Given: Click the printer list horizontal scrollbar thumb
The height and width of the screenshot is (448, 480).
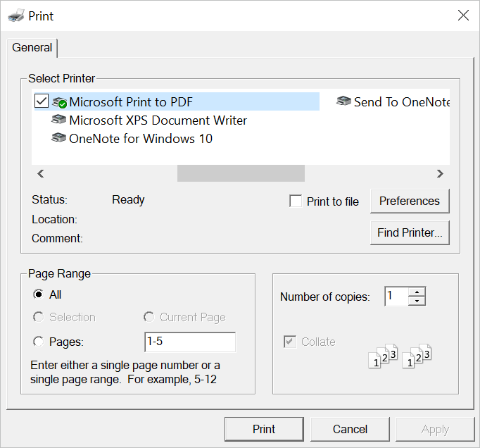Looking at the screenshot, I should (x=241, y=173).
